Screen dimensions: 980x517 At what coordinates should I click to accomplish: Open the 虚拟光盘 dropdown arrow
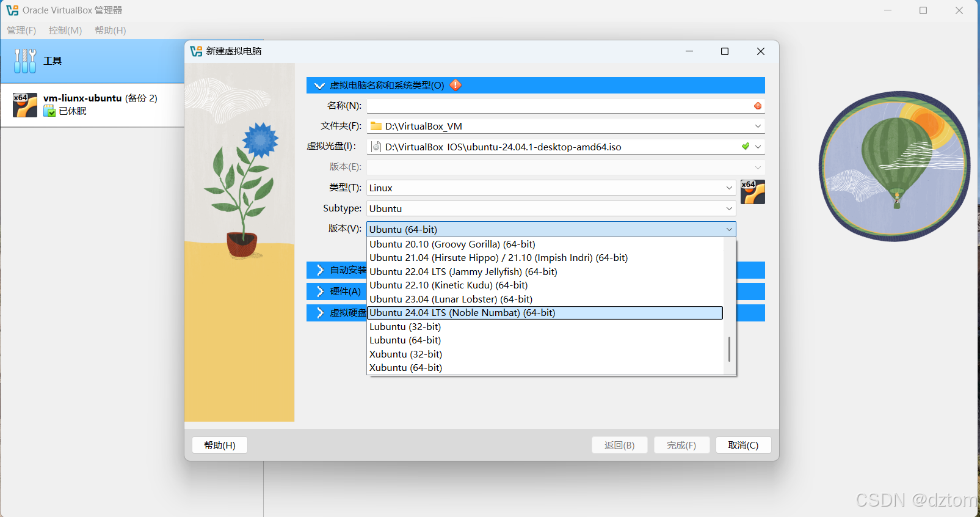(x=758, y=147)
